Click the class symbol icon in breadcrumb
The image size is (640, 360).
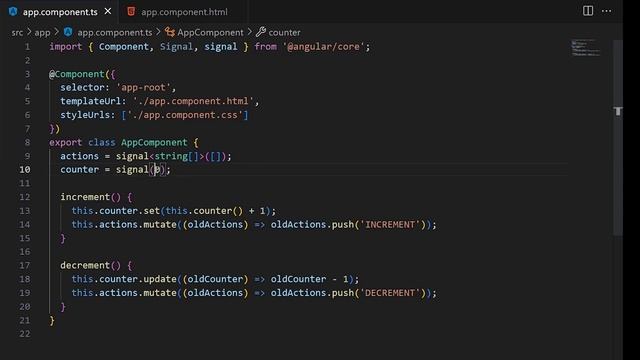click(170, 32)
